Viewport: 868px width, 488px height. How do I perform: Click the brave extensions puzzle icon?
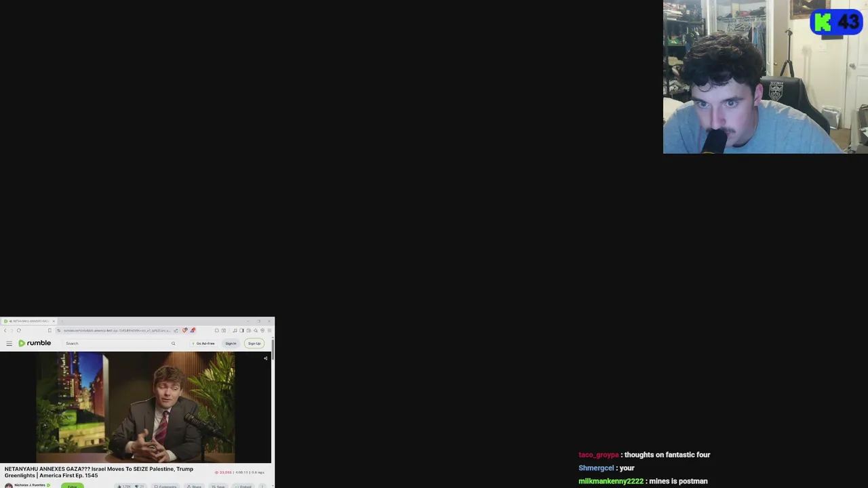tap(217, 330)
